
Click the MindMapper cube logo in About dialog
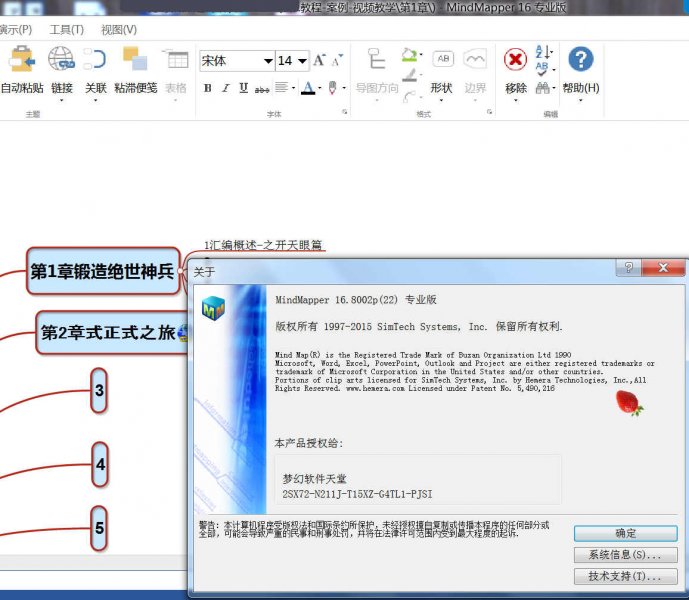point(213,308)
